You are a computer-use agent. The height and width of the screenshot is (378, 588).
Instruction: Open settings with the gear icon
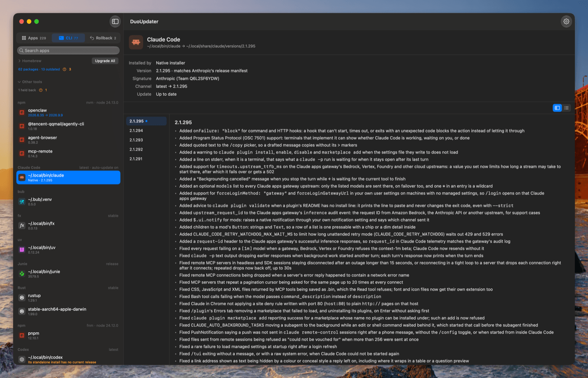pos(566,22)
